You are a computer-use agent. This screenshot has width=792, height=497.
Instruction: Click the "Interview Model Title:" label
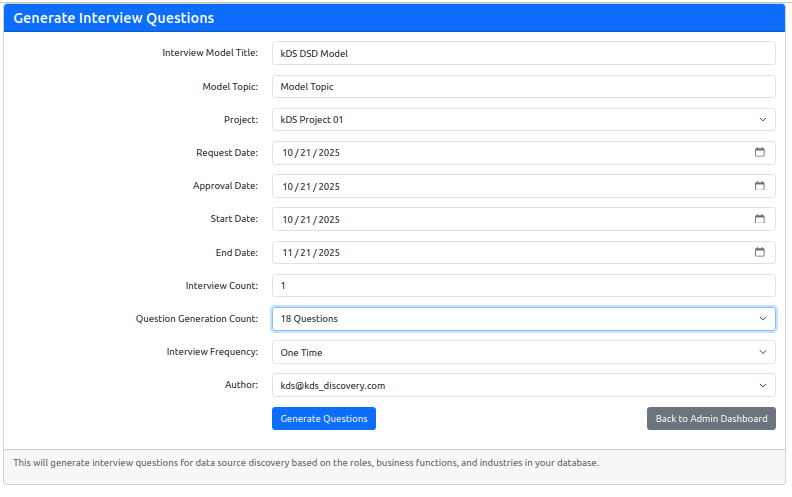click(210, 54)
